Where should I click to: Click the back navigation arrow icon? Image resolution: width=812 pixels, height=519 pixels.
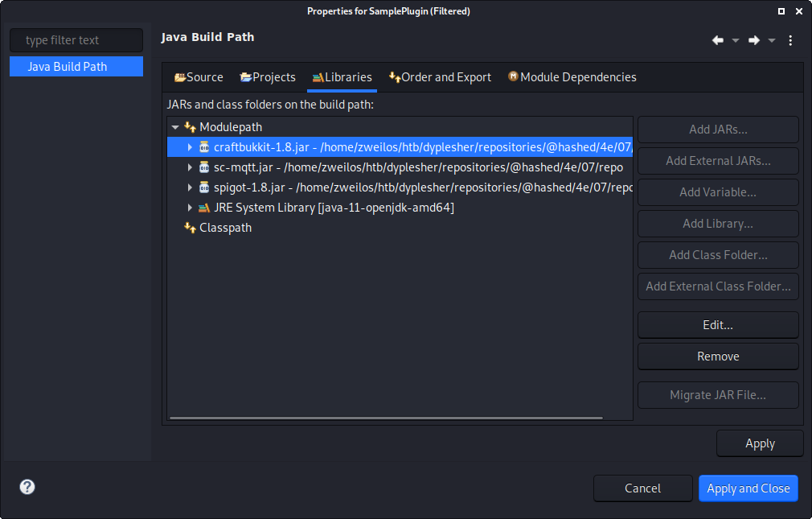pos(718,40)
